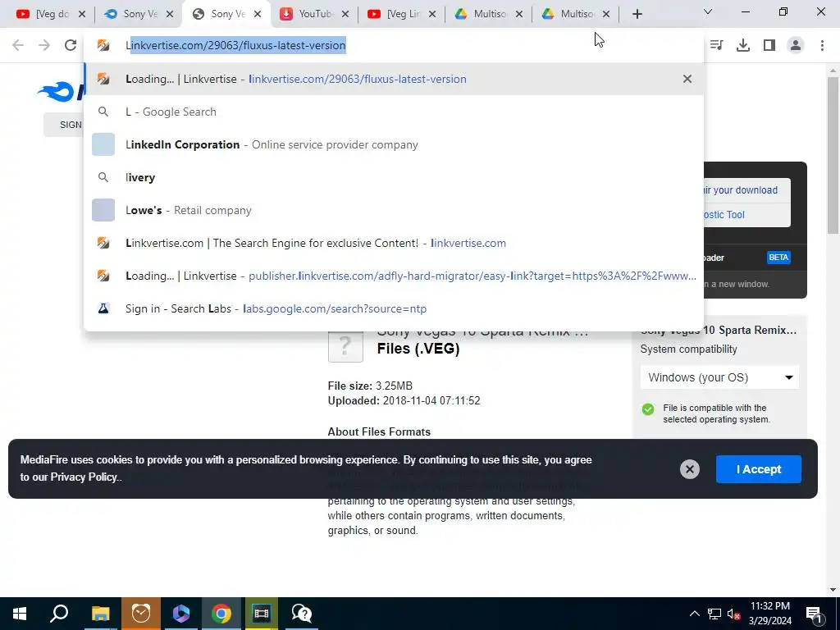Image resolution: width=840 pixels, height=630 pixels.
Task: Close the '[Veg do' YouTube tab
Action: (82, 15)
